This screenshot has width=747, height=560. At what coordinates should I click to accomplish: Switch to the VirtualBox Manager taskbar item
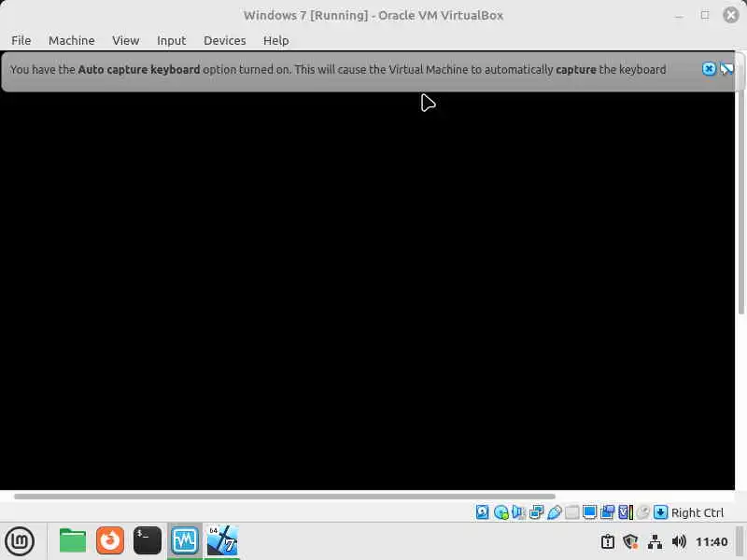pos(185,541)
